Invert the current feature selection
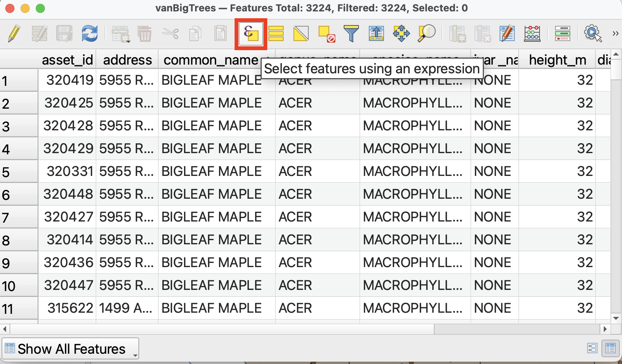 coord(301,33)
